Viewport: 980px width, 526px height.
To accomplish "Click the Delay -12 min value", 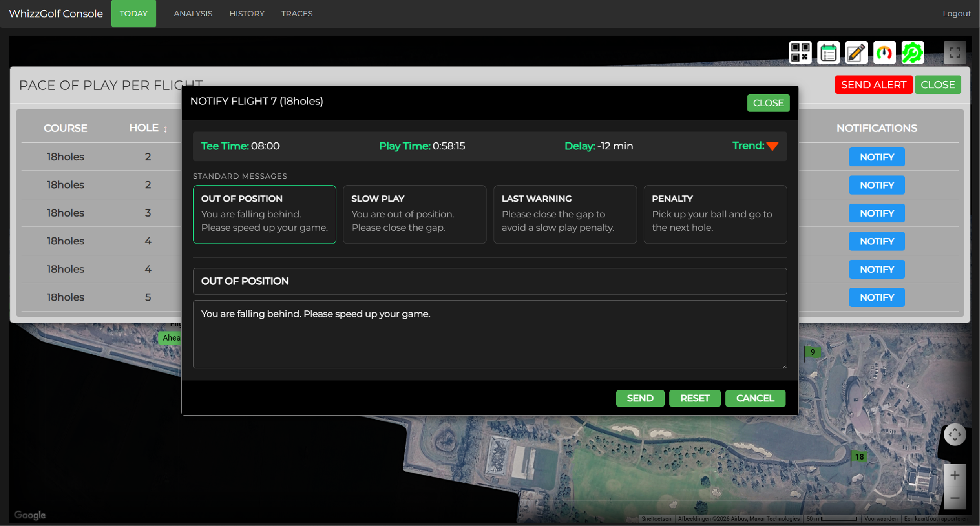I will coord(615,146).
